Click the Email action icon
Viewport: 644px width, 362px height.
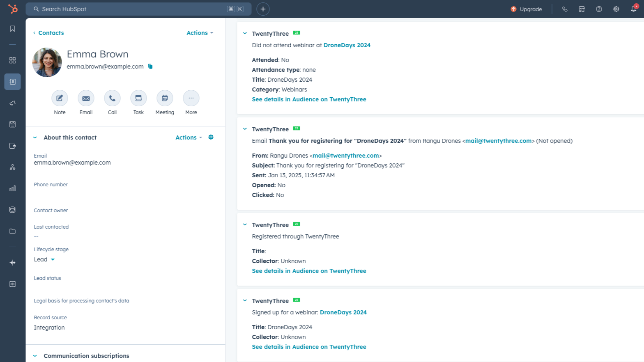[x=86, y=98]
